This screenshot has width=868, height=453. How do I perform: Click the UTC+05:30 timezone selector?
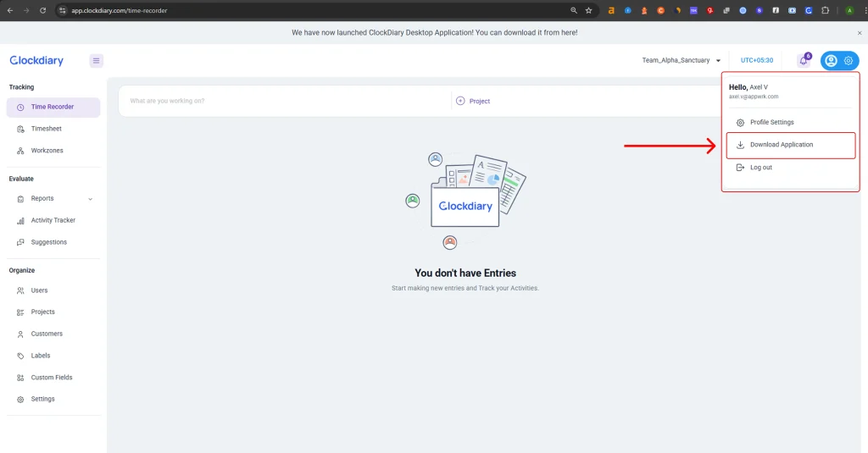[x=757, y=60]
